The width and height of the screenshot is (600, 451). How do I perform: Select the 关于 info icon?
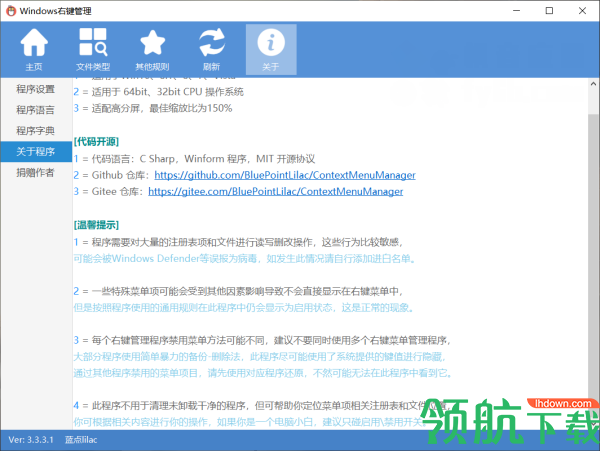[x=271, y=50]
